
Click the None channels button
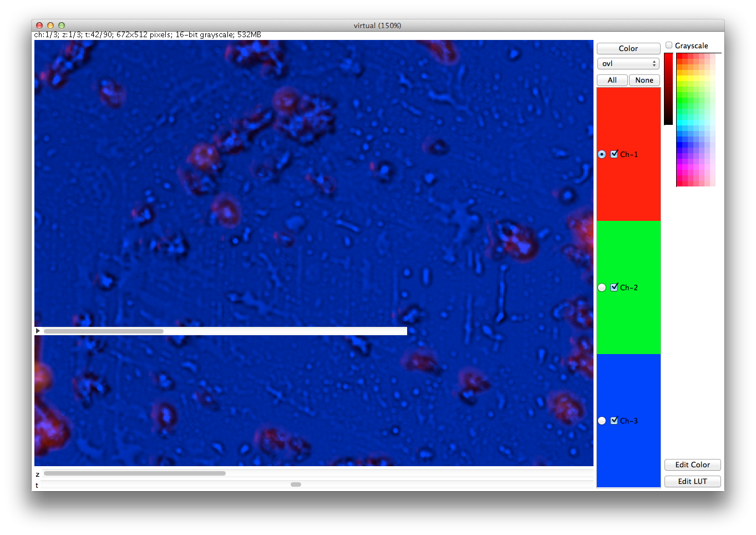coord(644,80)
